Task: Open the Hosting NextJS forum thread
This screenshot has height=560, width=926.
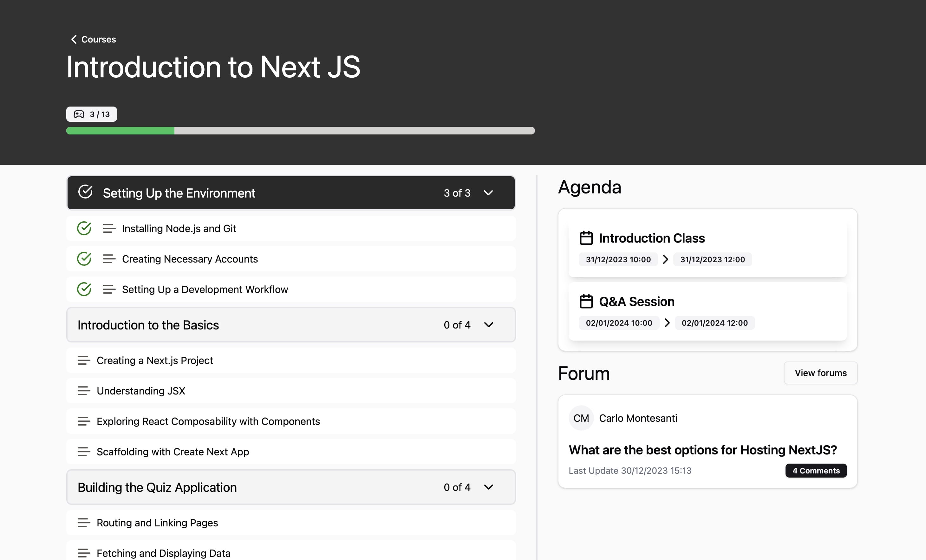Action: (703, 450)
